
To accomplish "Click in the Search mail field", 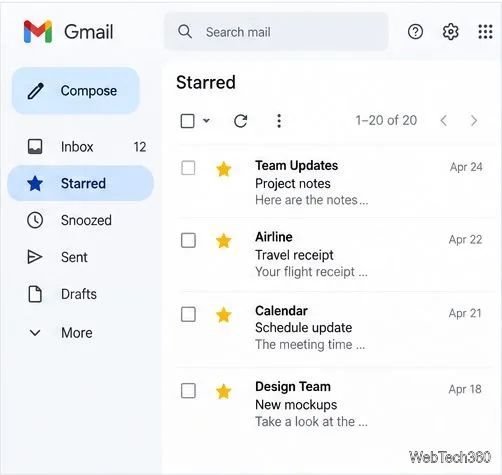I will pos(276,32).
